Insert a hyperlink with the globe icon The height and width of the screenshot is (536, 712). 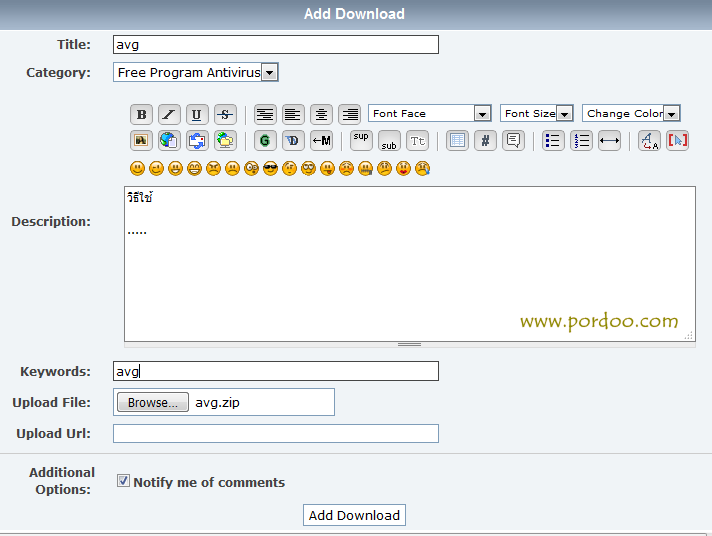click(x=169, y=140)
